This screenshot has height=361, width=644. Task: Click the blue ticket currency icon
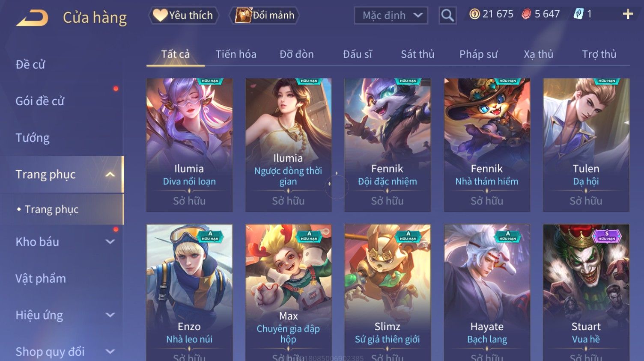click(578, 14)
